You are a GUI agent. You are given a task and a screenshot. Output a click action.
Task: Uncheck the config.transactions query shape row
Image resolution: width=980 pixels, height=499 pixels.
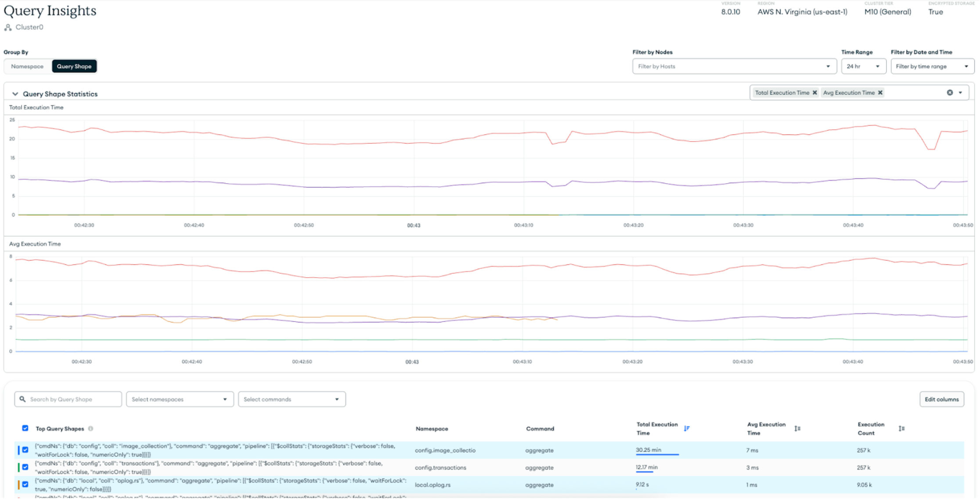(25, 467)
